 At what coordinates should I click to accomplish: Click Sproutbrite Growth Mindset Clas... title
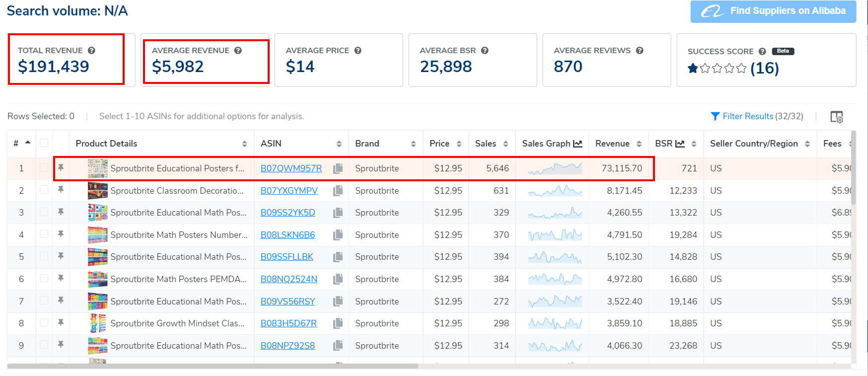pos(177,323)
